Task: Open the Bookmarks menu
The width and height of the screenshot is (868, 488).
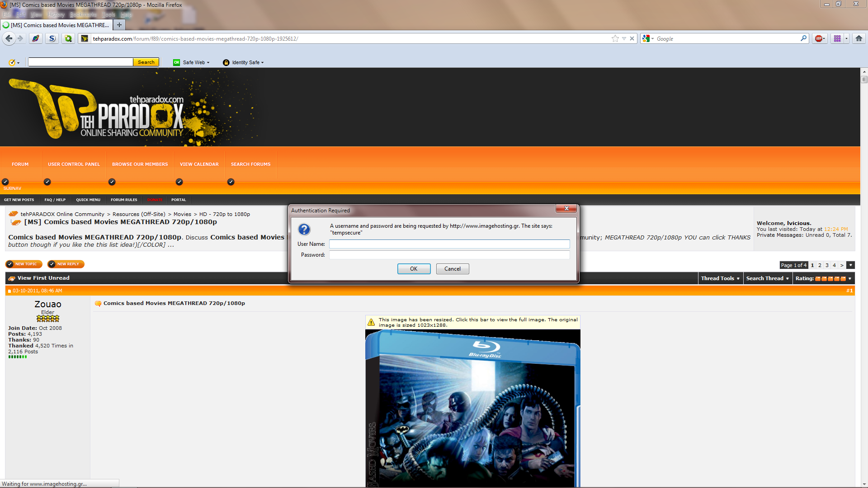Action: 83,14
